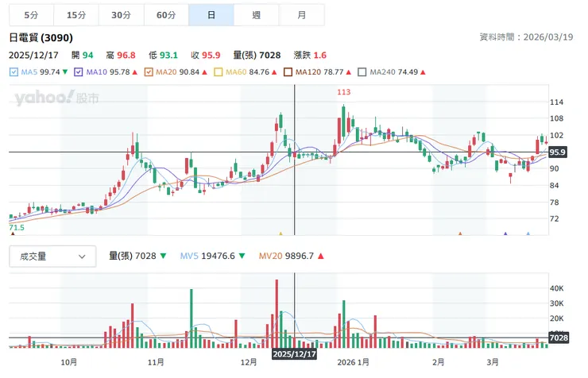This screenshot has width=588, height=378.
Task: Click the green arrow next to MV5 19476.6
Action: 242,256
